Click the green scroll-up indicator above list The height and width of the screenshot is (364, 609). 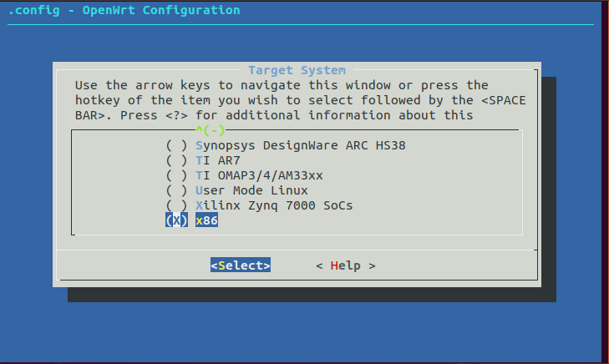click(x=211, y=130)
